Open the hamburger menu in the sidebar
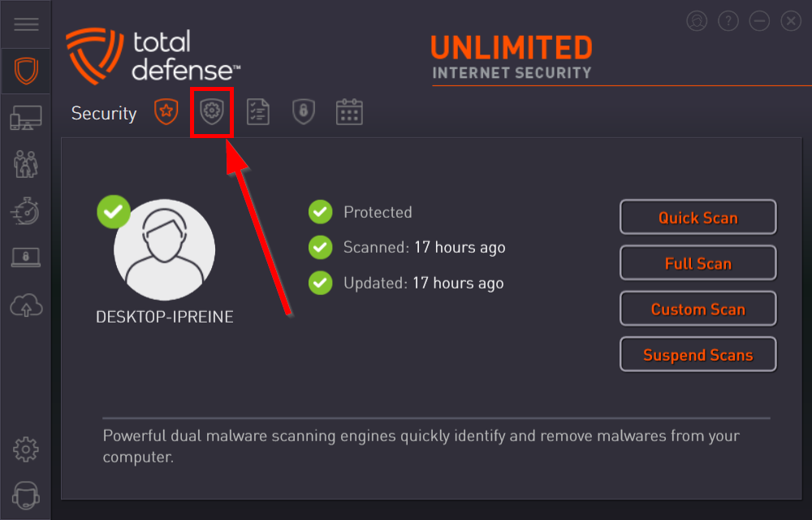812x520 pixels. 26,24
